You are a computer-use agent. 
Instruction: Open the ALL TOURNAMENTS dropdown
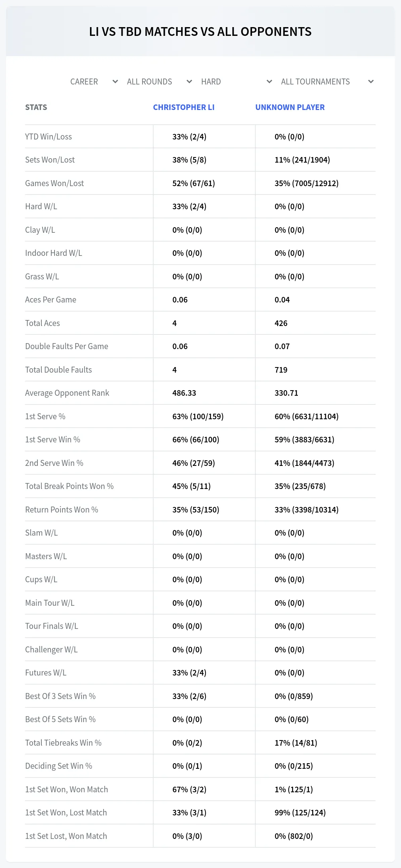[327, 82]
